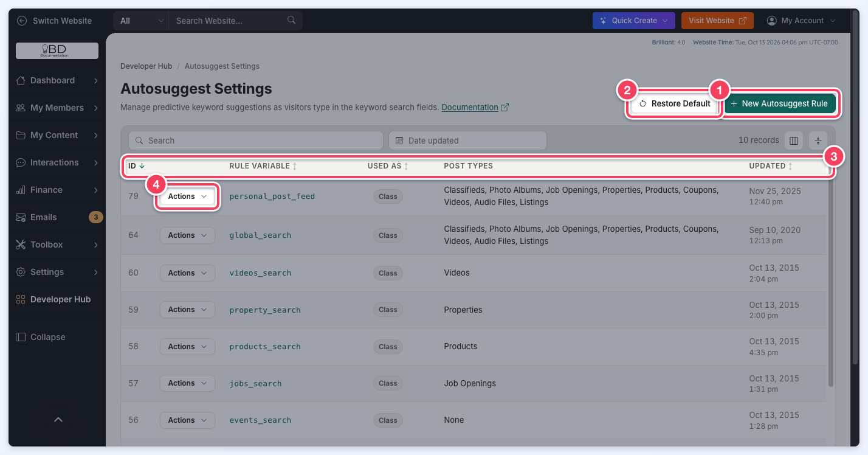Click the Visit Website button
Image resolution: width=868 pixels, height=455 pixels.
tap(717, 21)
